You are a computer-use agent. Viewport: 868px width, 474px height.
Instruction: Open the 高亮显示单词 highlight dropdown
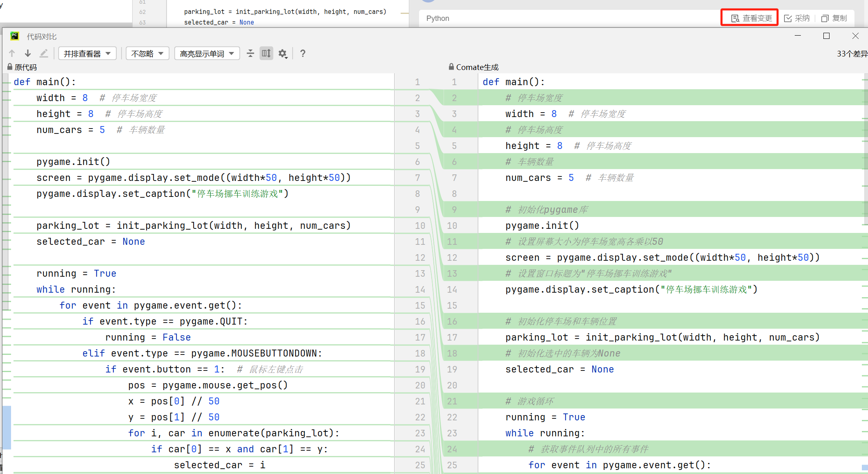coord(207,54)
